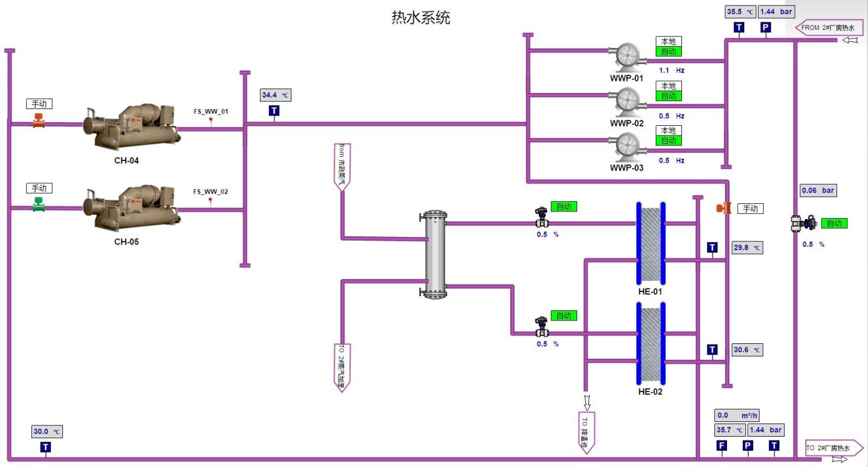
Task: Click the green valve left of CH-05
Action: pos(39,205)
